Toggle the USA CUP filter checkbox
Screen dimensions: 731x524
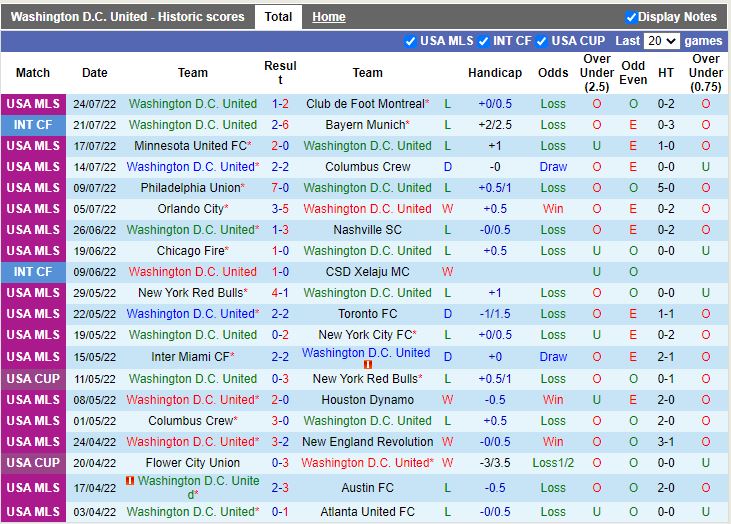coord(542,41)
